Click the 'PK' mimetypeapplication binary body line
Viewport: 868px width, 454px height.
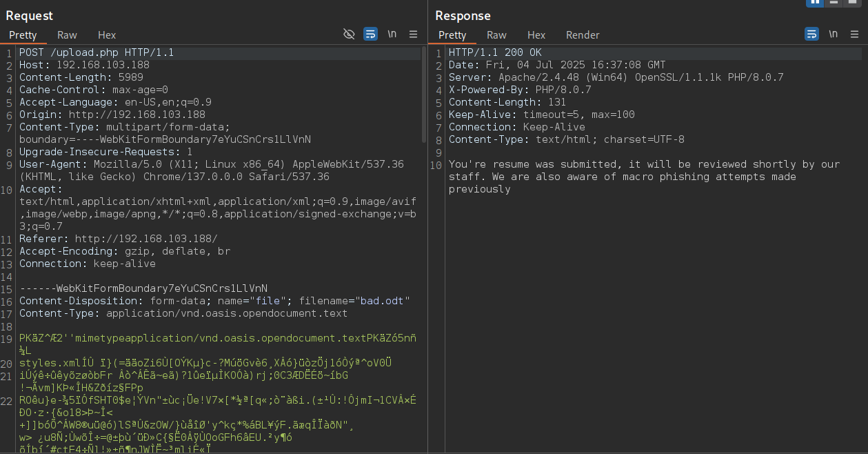click(x=217, y=338)
